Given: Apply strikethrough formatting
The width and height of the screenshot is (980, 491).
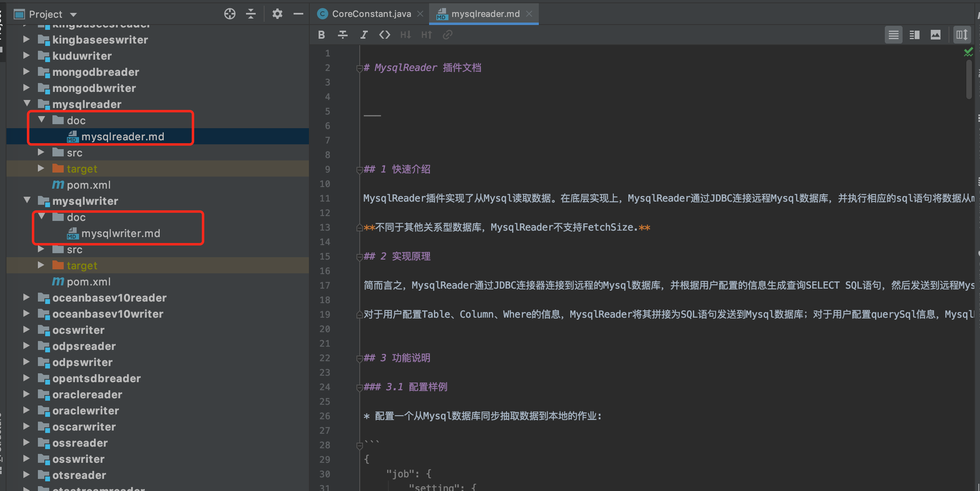Looking at the screenshot, I should (343, 35).
